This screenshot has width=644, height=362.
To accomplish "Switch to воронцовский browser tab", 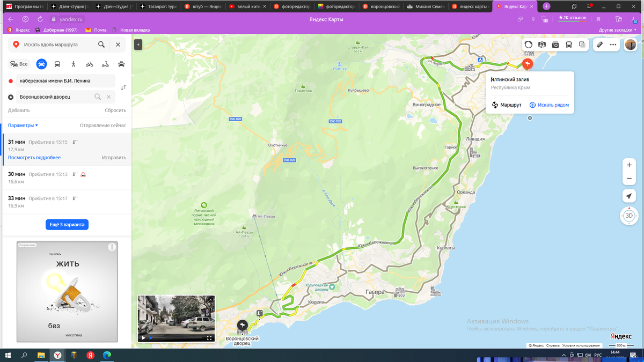I will pos(381,6).
